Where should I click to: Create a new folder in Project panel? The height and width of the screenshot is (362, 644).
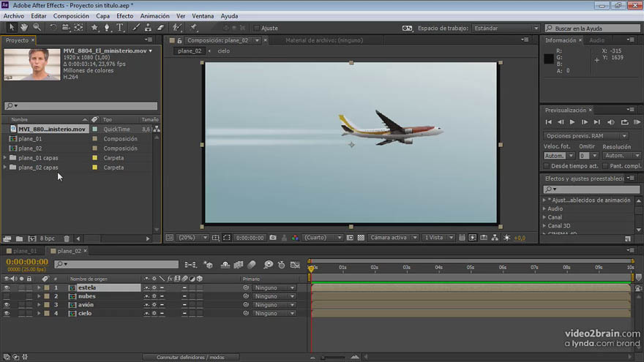[19, 238]
